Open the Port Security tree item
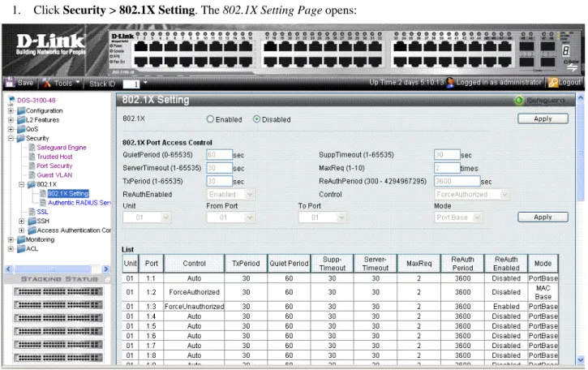This screenshot has width=588, height=370. point(54,166)
